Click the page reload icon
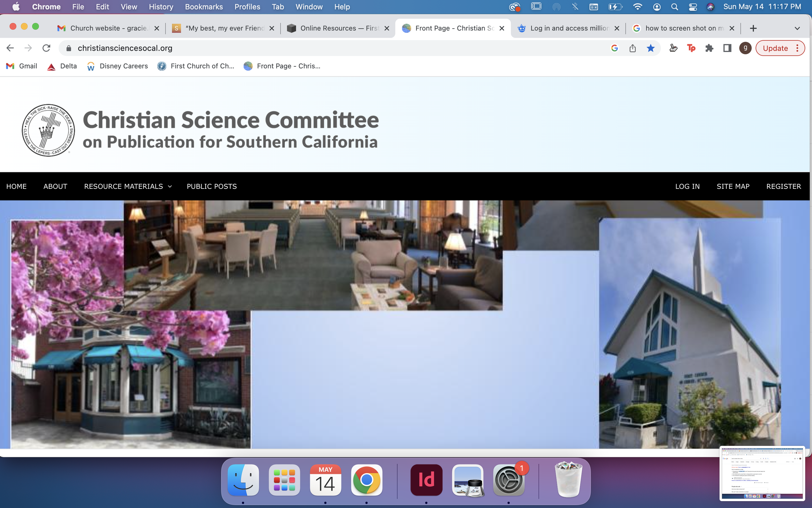This screenshot has height=508, width=812. click(46, 48)
